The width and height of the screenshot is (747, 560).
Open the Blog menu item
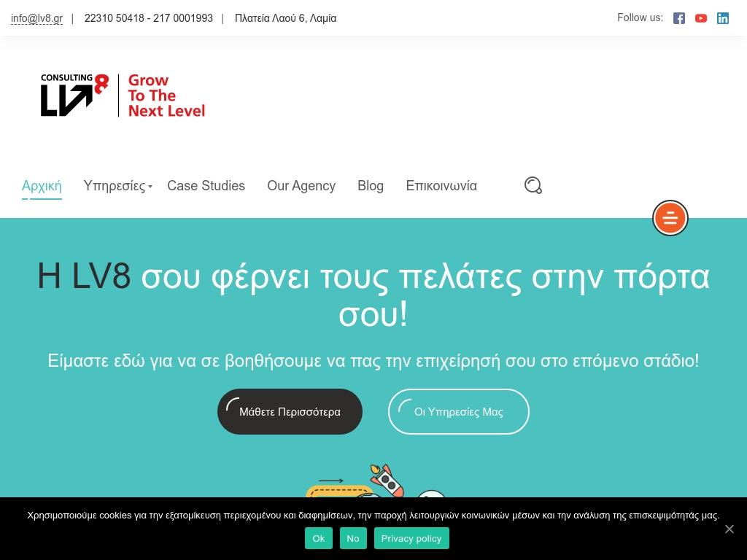pyautogui.click(x=371, y=186)
